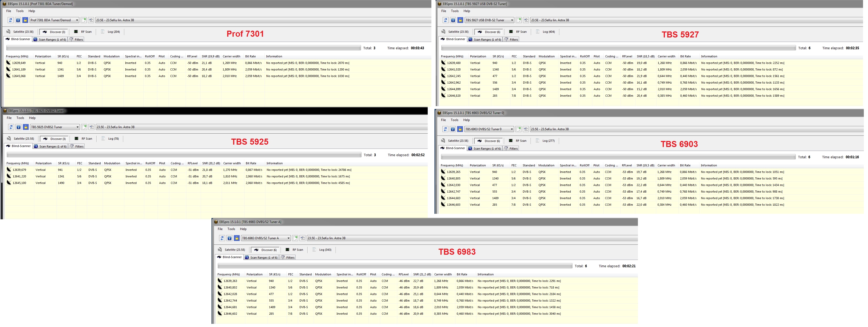Click scan progress bar in Prof 7301 window
This screenshot has height=327, width=868.
click(x=183, y=48)
